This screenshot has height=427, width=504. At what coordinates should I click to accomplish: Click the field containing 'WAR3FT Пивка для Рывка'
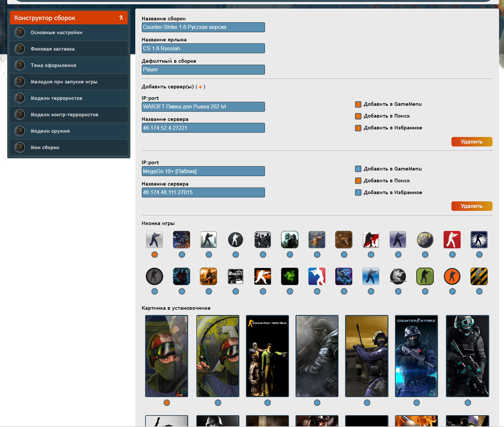click(203, 107)
